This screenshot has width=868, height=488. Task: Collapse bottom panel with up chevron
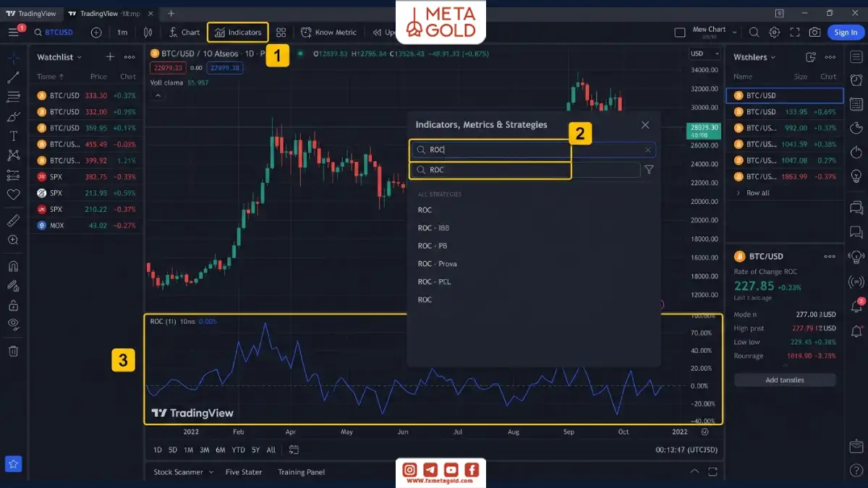(694, 471)
